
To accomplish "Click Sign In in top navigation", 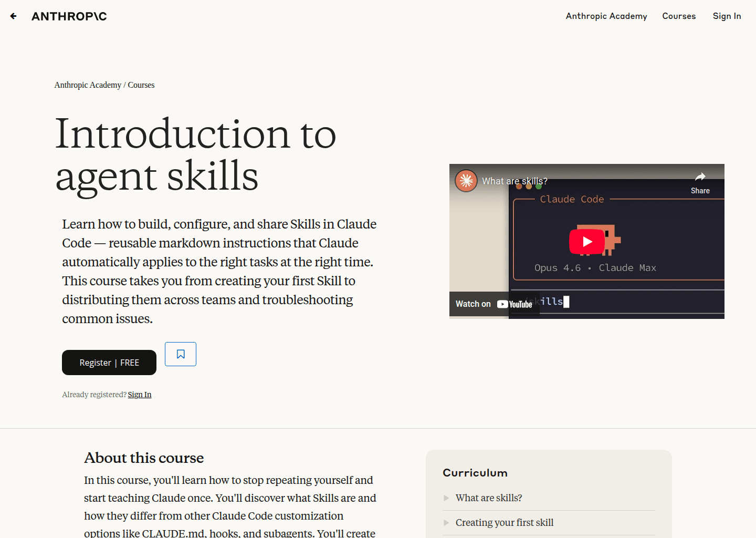I will pos(727,16).
